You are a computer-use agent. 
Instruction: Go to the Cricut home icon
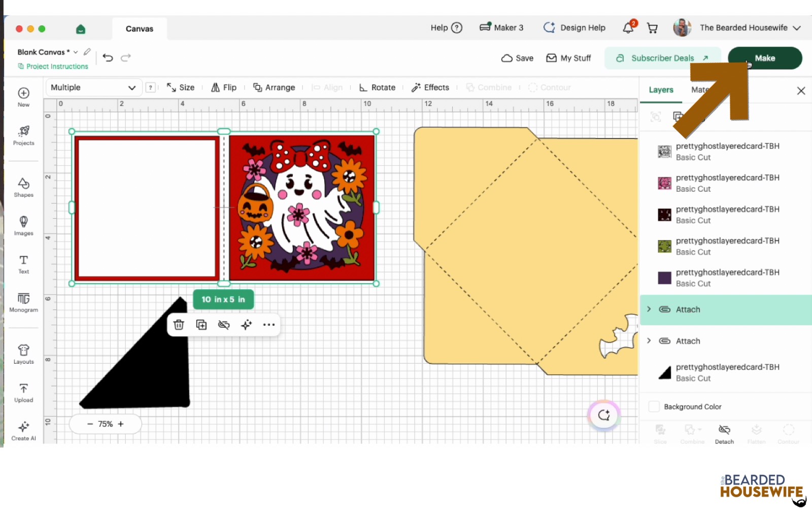click(x=81, y=29)
